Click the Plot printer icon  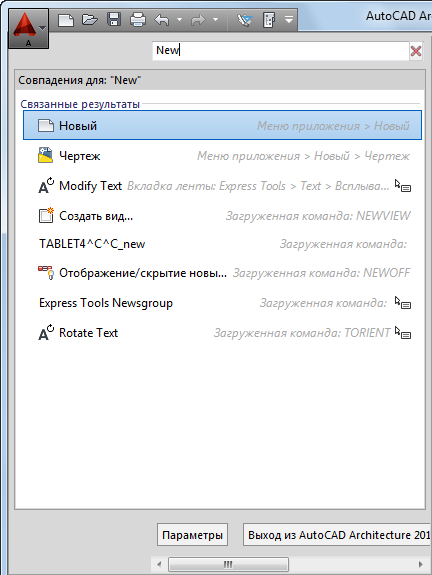pos(138,19)
